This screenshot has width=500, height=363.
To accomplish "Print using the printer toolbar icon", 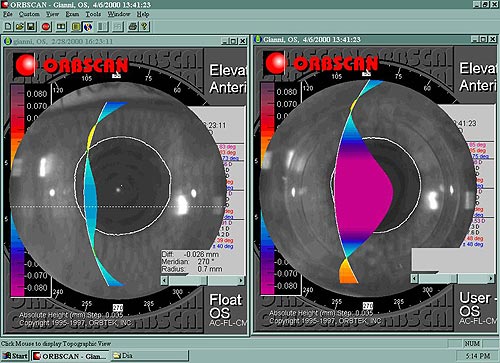I will tap(133, 26).
